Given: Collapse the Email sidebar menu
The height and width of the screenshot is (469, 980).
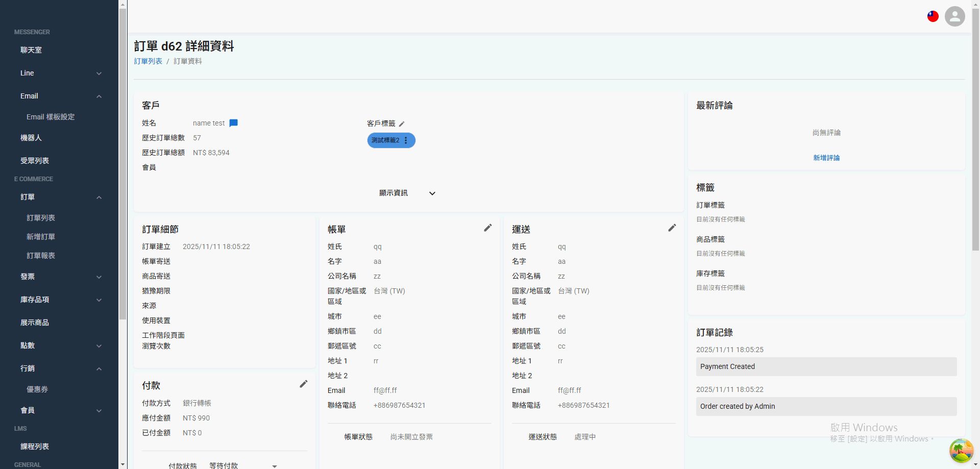Looking at the screenshot, I should pyautogui.click(x=99, y=96).
